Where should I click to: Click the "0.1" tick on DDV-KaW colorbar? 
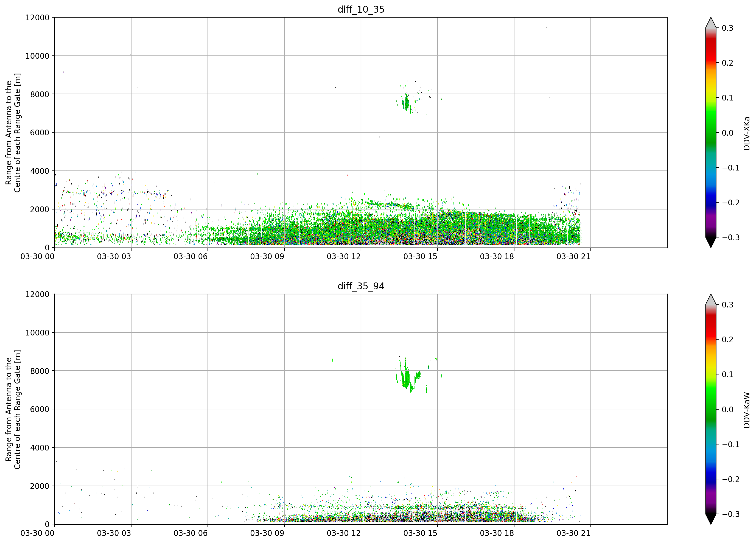click(728, 374)
